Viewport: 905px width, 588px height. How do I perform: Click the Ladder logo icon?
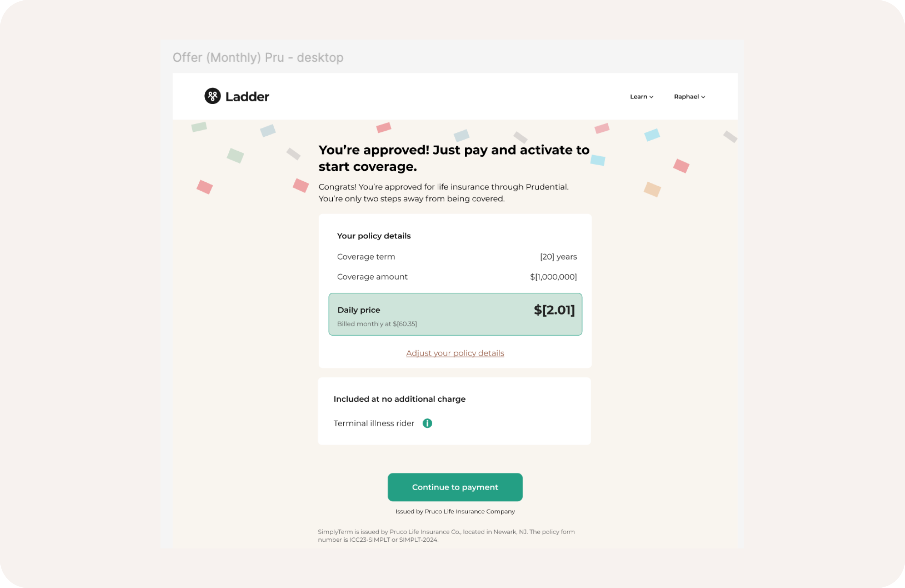coord(212,96)
